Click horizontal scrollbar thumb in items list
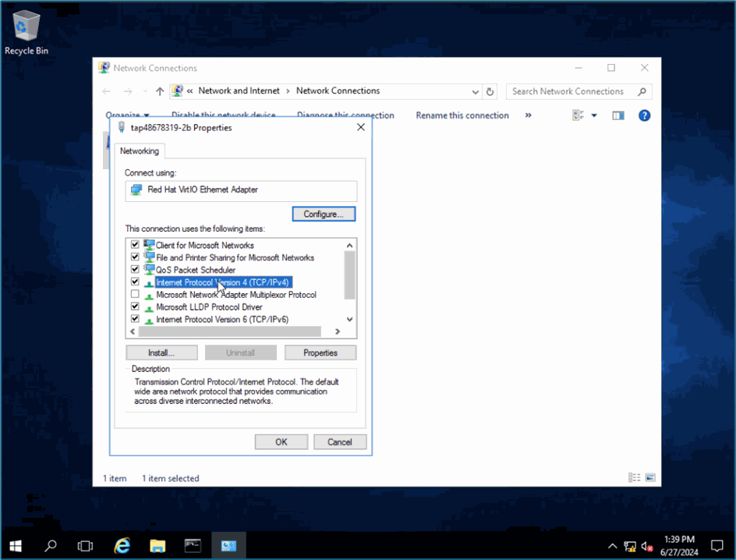This screenshot has width=736, height=560. tap(230, 331)
